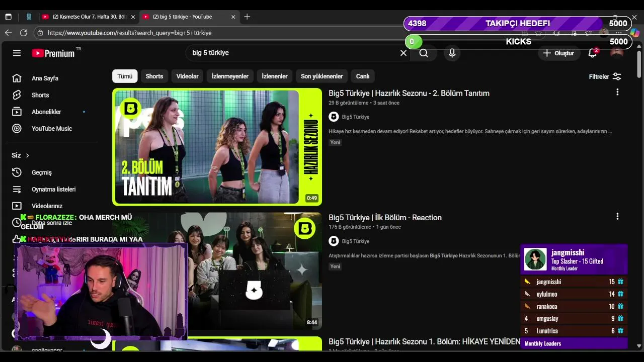
Task: Close the big 5 türkiye browser tab
Action: pyautogui.click(x=233, y=17)
